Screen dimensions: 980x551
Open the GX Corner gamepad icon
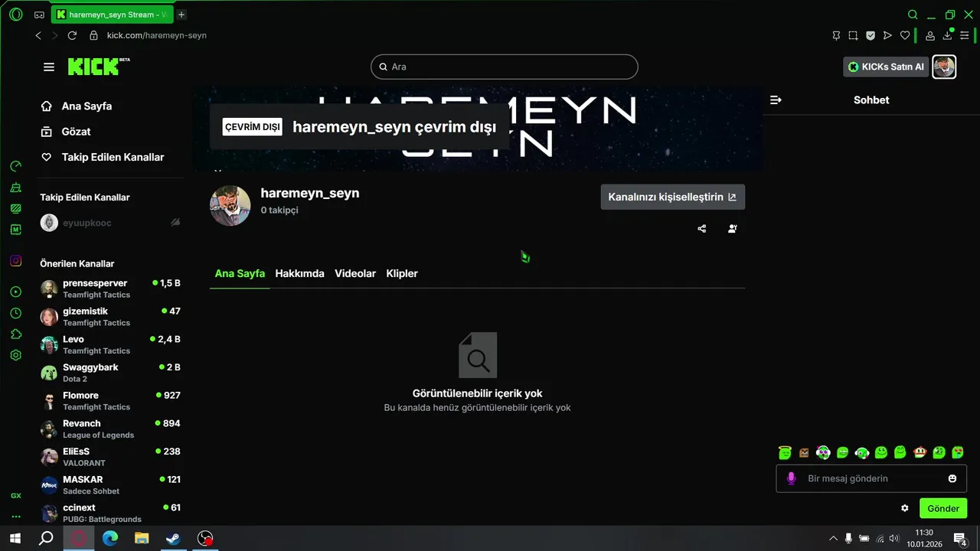pyautogui.click(x=39, y=15)
